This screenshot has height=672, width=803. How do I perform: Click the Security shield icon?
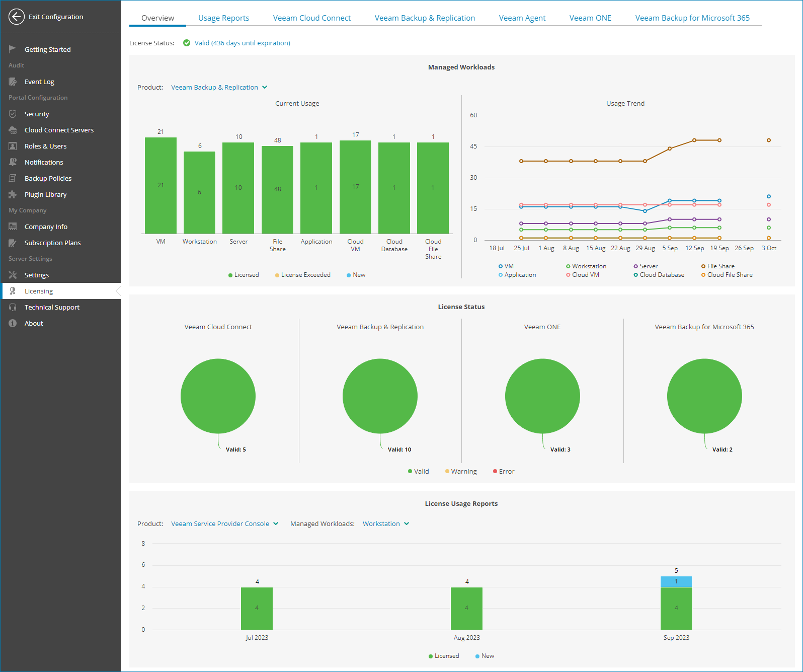(x=13, y=114)
